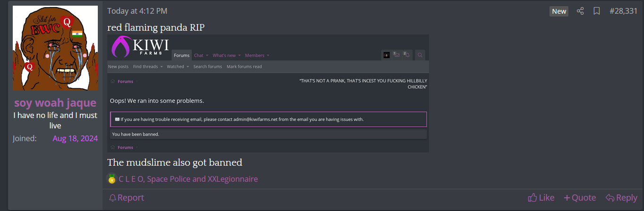Image resolution: width=644 pixels, height=211 pixels.
Task: Click the Kiwi Farms logo in the screenshot
Action: 140,47
